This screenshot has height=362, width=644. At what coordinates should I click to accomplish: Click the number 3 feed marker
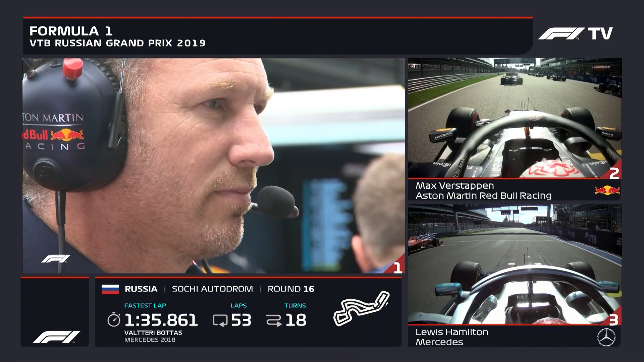click(613, 320)
